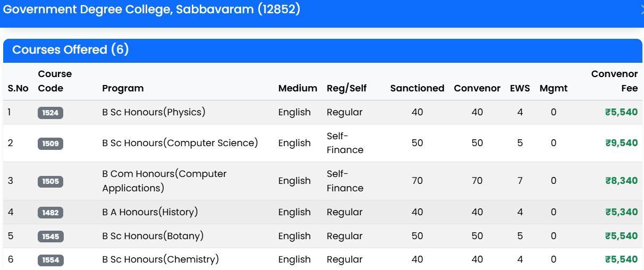Click the Convenor Fee column header

click(614, 81)
